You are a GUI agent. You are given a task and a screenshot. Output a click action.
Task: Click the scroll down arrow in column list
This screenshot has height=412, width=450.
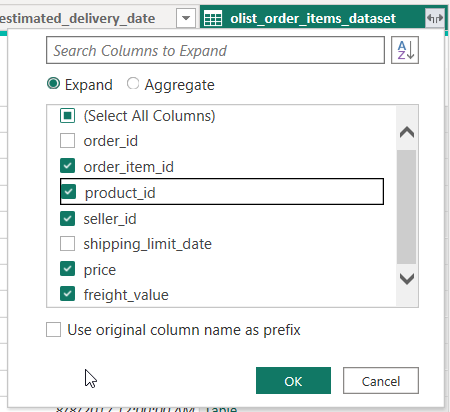click(407, 279)
